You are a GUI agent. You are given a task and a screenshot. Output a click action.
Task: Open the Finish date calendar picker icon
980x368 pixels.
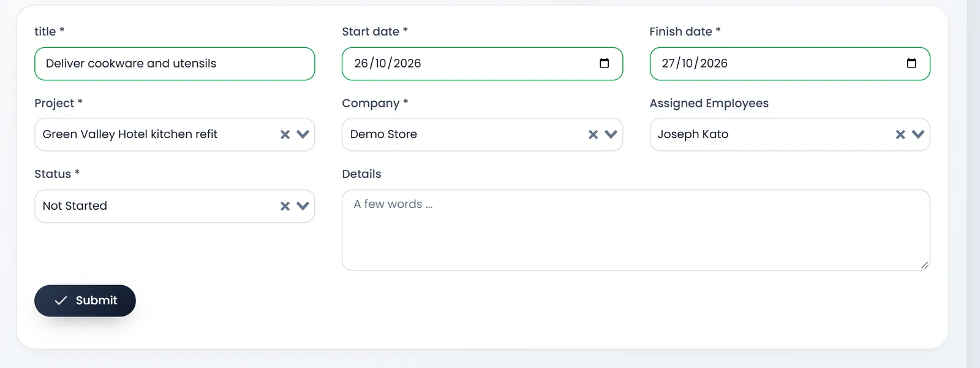tap(911, 63)
